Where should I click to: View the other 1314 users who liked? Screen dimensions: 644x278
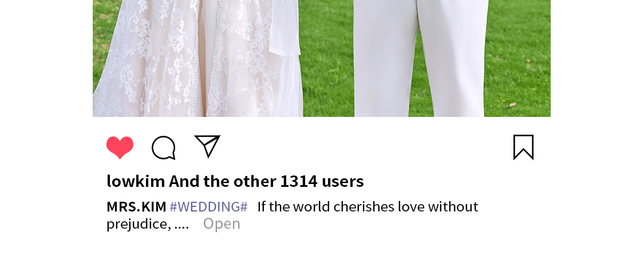(x=266, y=181)
